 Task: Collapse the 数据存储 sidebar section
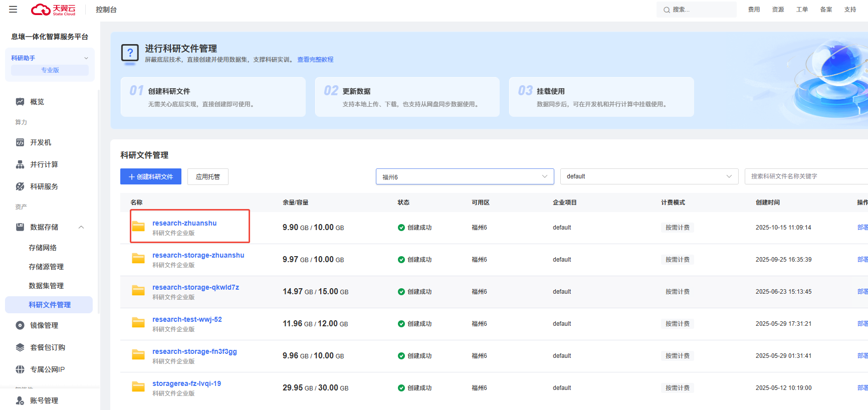click(x=81, y=227)
